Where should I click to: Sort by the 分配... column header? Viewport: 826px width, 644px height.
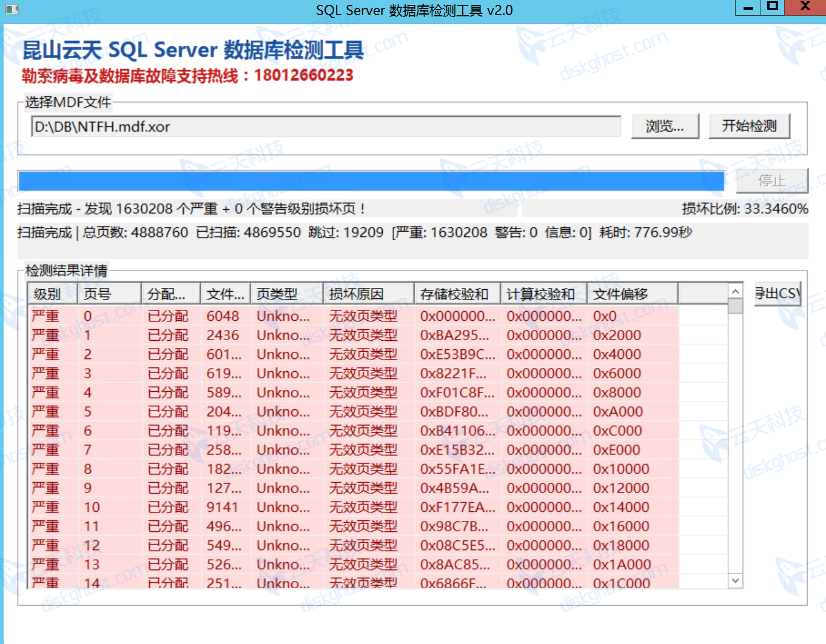pos(171,294)
